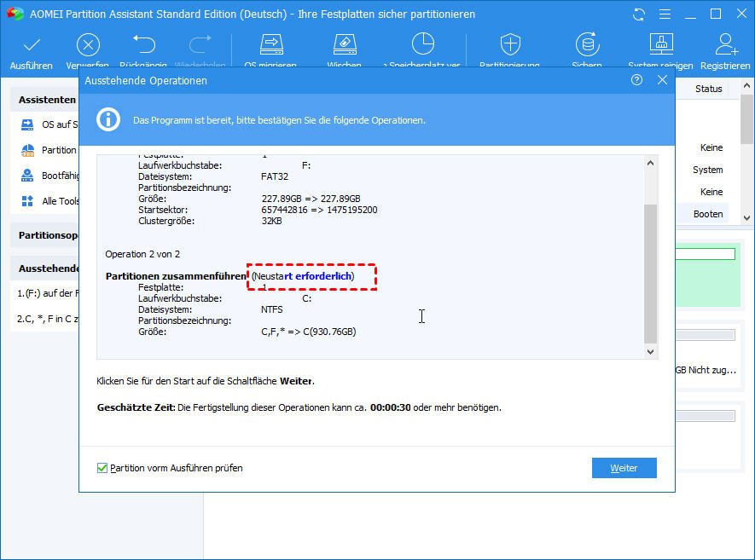Image resolution: width=755 pixels, height=560 pixels.
Task: Click the Alle Tools sidebar icon
Action: [27, 201]
